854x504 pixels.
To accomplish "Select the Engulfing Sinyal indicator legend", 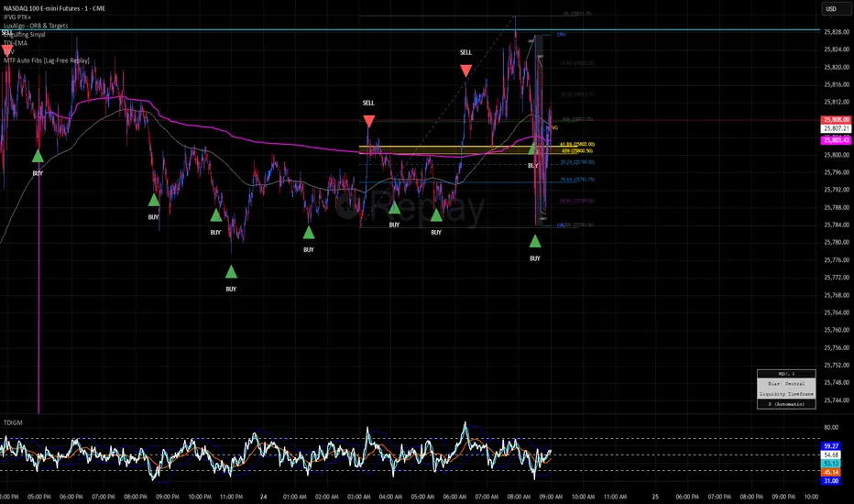I will tap(25, 34).
